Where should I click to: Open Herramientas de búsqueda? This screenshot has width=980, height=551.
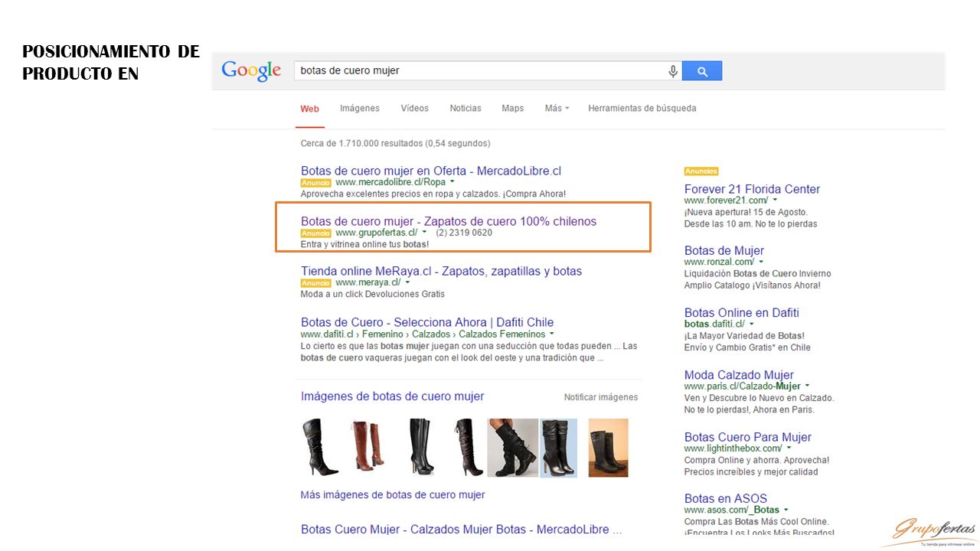point(642,109)
